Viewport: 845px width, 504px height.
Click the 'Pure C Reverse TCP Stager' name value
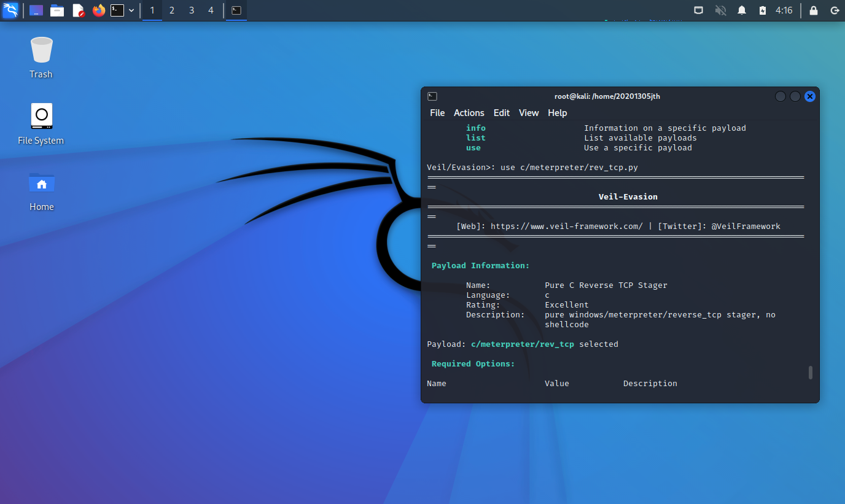click(x=606, y=285)
